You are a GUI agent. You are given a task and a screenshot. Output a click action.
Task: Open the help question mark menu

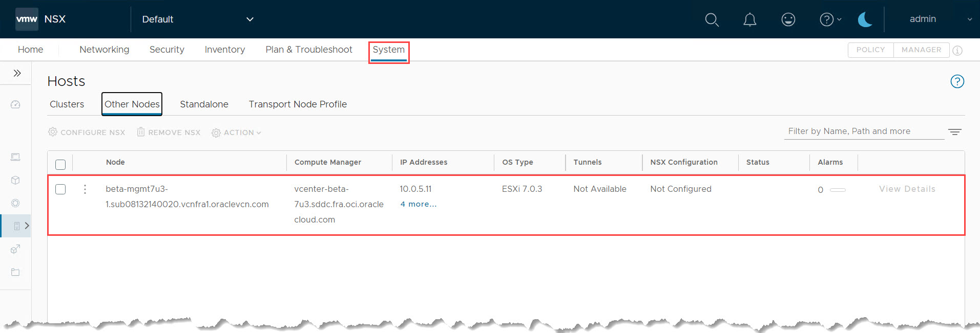[830, 19]
